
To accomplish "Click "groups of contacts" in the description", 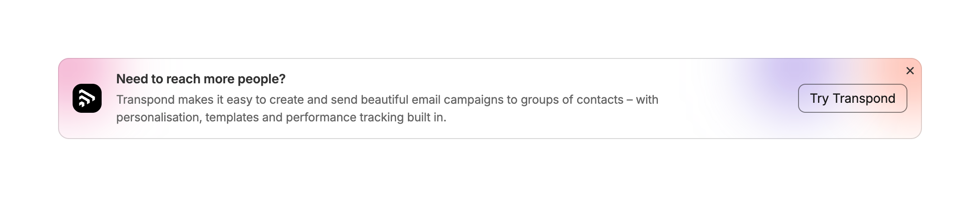I will (x=572, y=100).
